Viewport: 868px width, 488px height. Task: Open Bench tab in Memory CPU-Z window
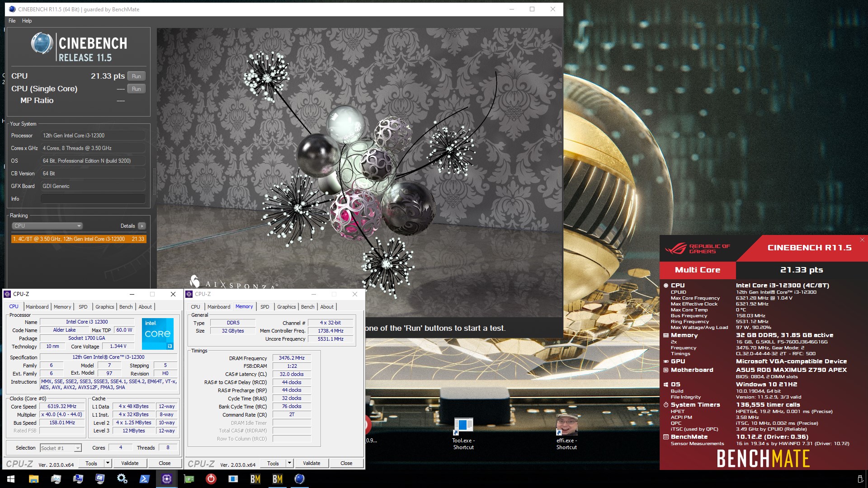(308, 307)
